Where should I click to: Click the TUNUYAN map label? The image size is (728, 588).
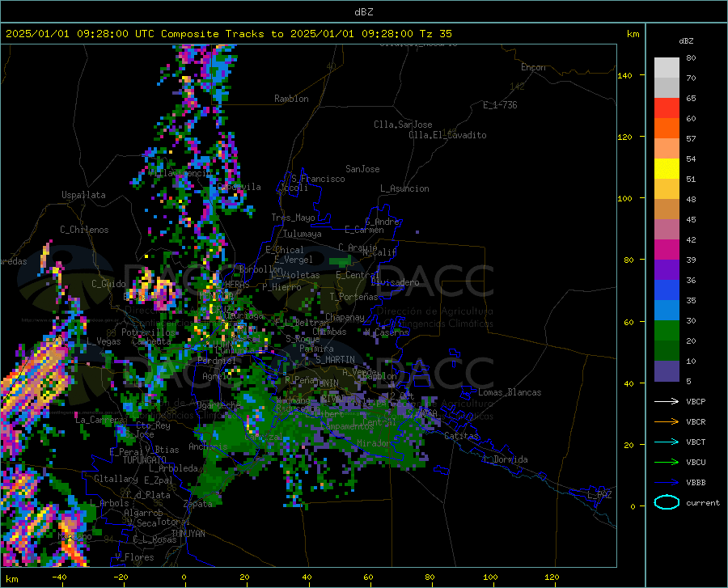click(188, 534)
